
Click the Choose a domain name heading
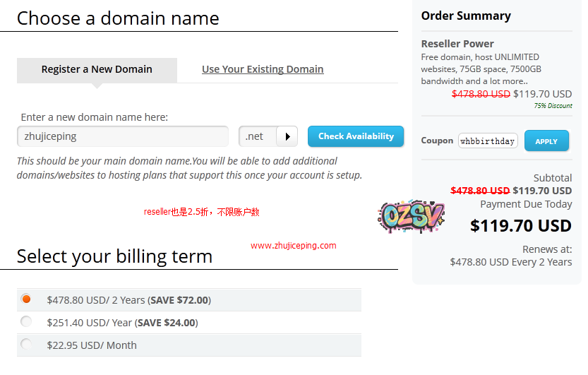[118, 18]
